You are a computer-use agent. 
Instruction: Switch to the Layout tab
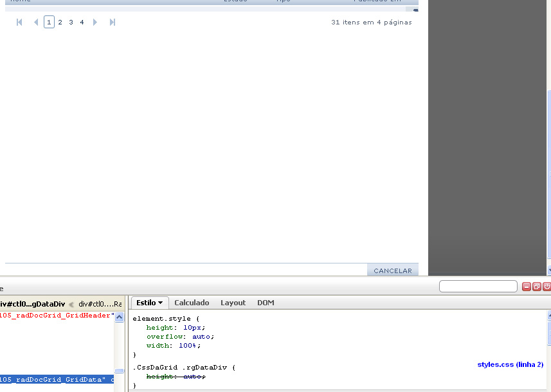click(x=233, y=303)
